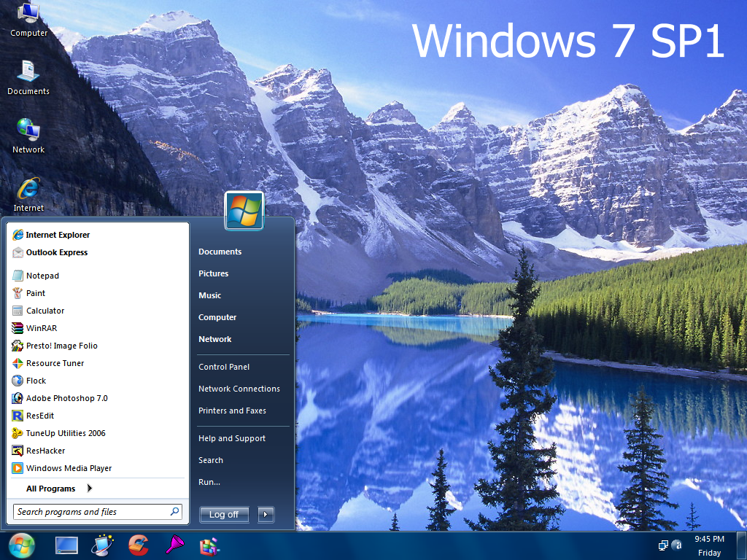Screen dimensions: 747x560
Task: Click the Log off button
Action: click(223, 514)
